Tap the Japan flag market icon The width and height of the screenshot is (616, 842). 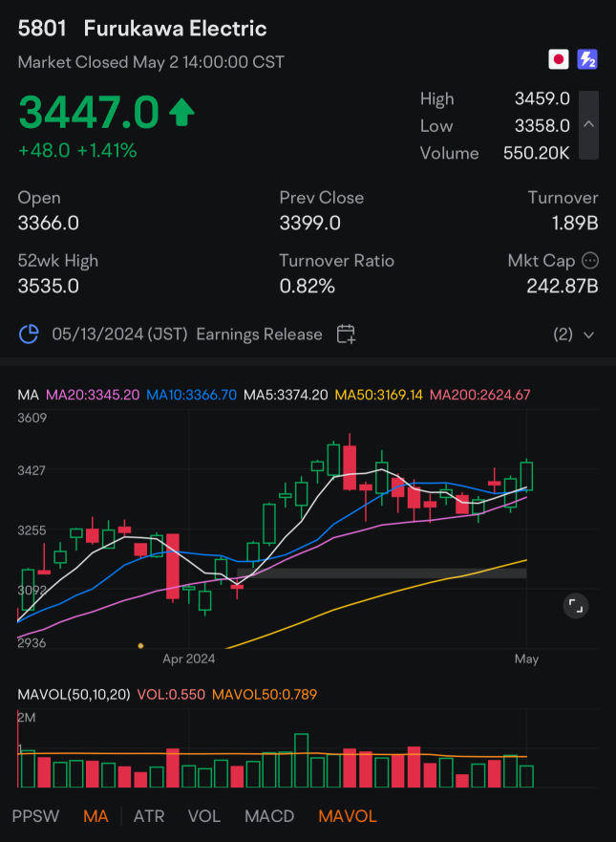pyautogui.click(x=558, y=59)
